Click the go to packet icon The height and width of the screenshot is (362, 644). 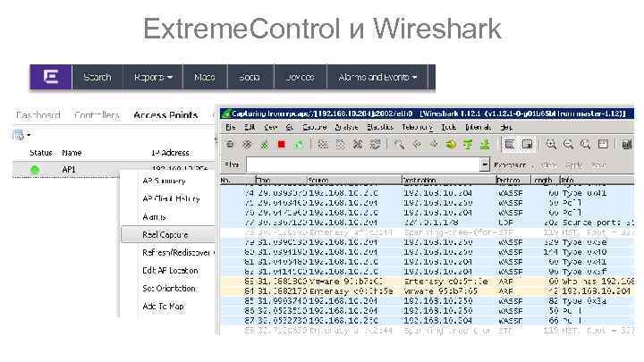click(x=451, y=145)
